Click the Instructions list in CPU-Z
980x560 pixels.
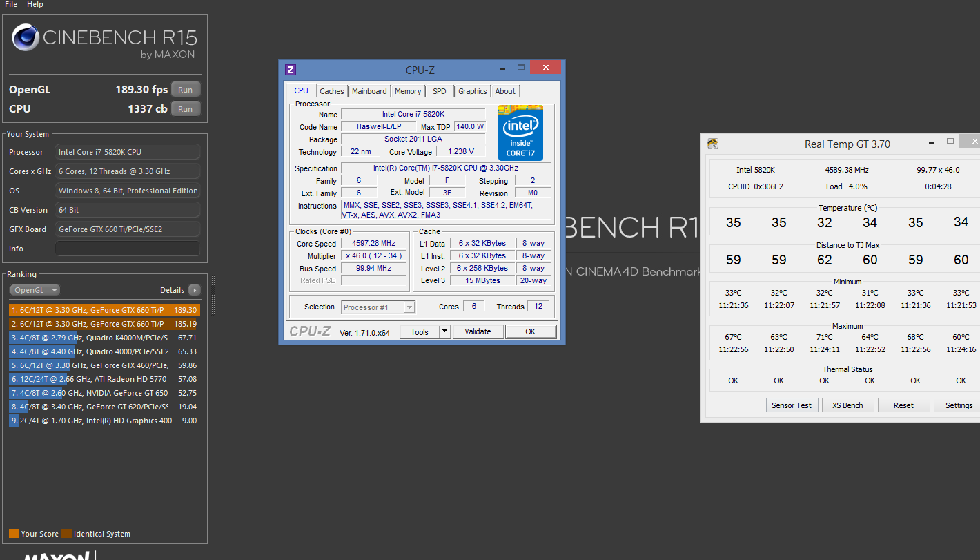[445, 210]
